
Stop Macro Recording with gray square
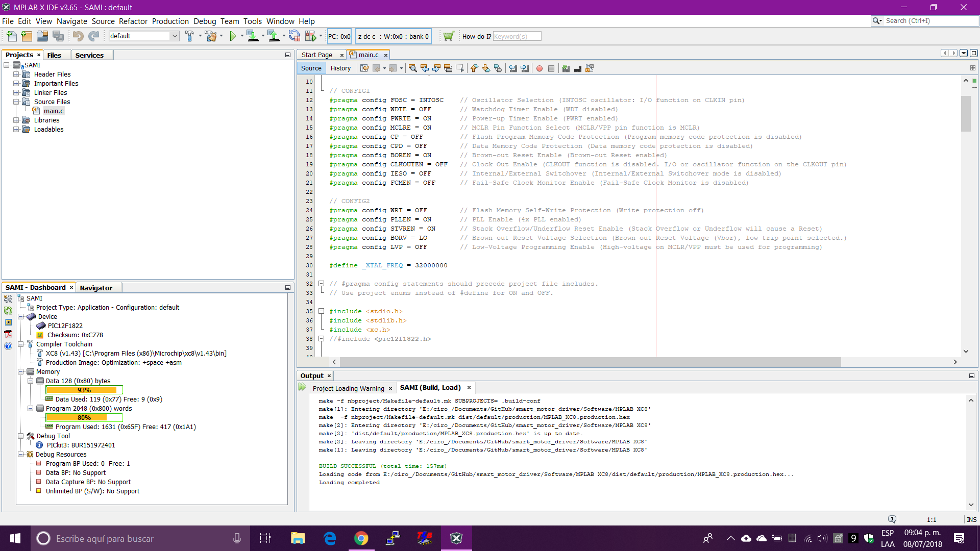(x=551, y=68)
